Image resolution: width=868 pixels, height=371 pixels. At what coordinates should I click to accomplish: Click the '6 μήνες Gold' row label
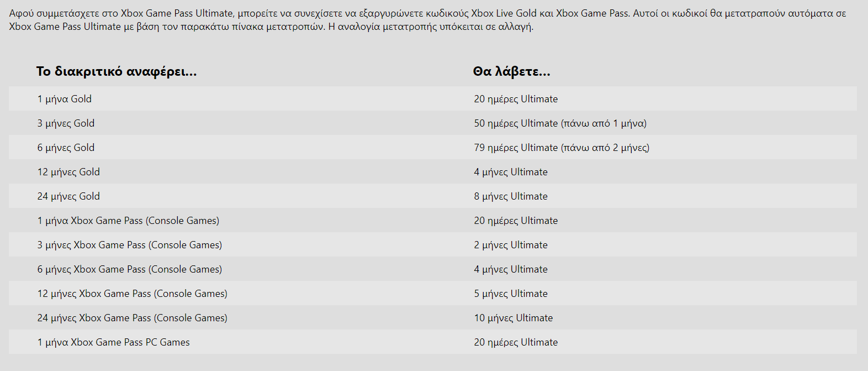pos(66,148)
